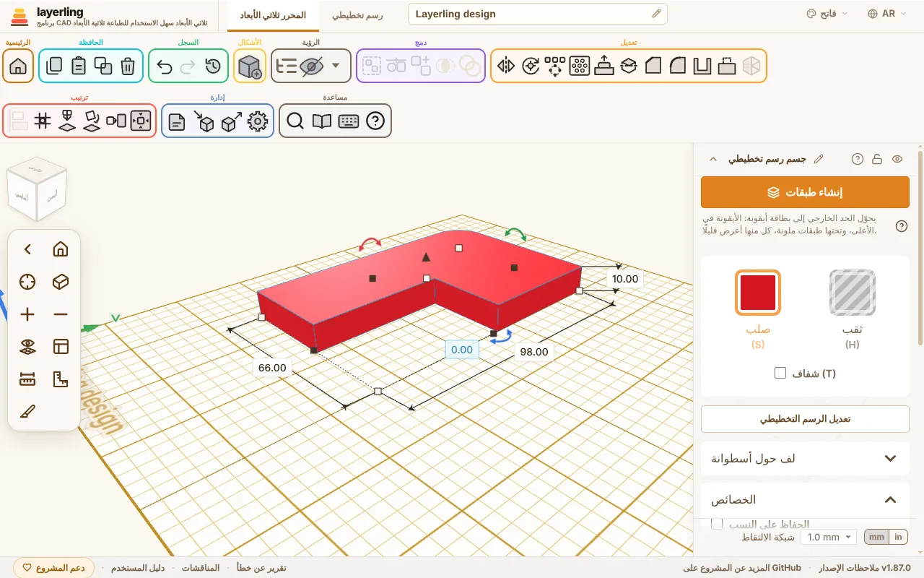Open the snap grid 1.0 mm dropdown
This screenshot has width=924, height=578.
[x=829, y=537]
